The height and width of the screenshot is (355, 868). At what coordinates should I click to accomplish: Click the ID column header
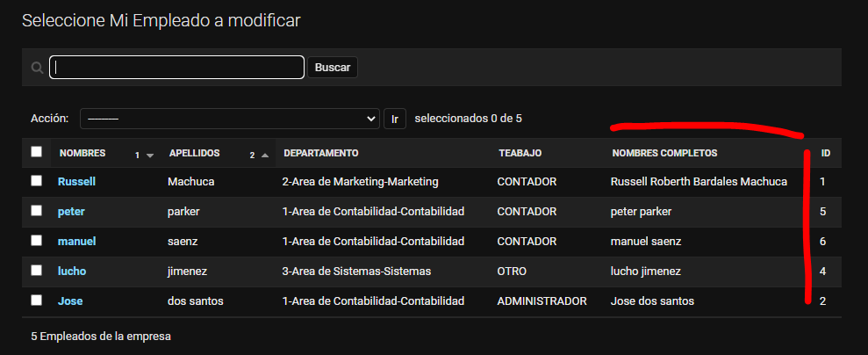[826, 153]
